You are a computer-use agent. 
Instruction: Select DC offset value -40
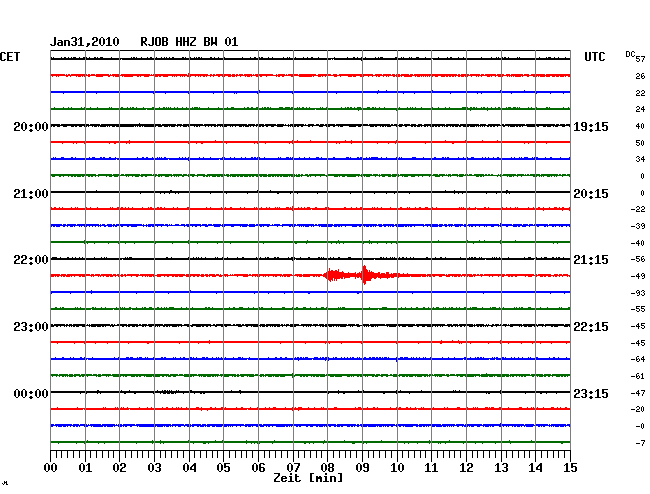click(638, 243)
